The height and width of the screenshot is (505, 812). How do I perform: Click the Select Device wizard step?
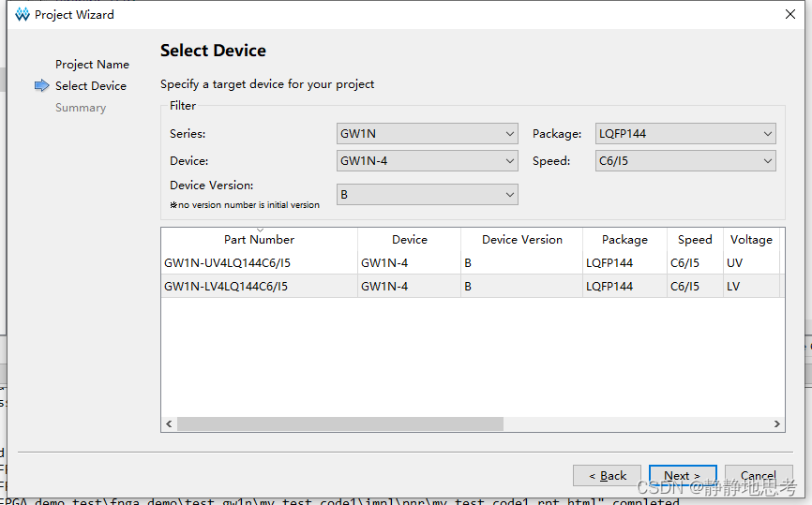tap(91, 86)
